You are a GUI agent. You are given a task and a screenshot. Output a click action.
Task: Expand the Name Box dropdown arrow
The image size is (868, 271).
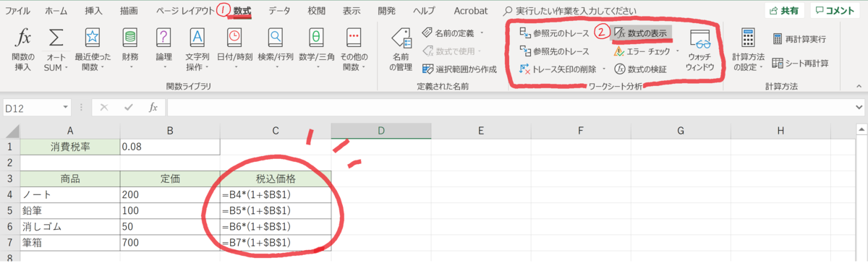tap(66, 107)
